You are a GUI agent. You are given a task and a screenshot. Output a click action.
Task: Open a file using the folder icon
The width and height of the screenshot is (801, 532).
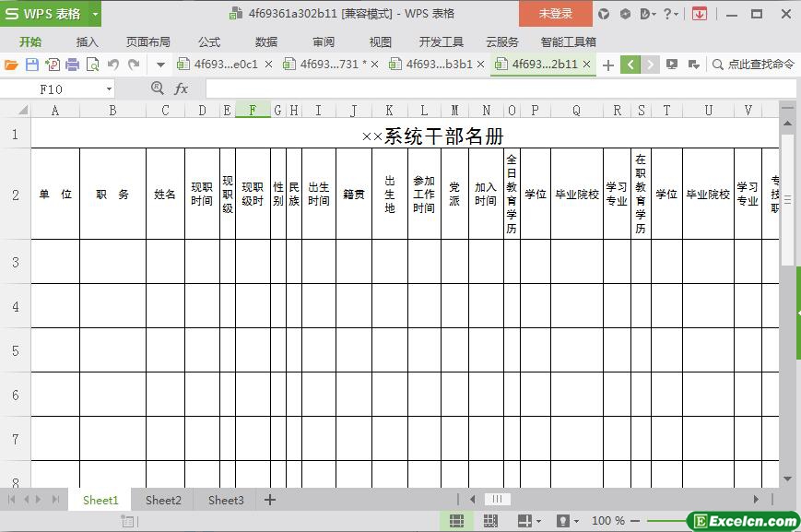click(x=11, y=65)
